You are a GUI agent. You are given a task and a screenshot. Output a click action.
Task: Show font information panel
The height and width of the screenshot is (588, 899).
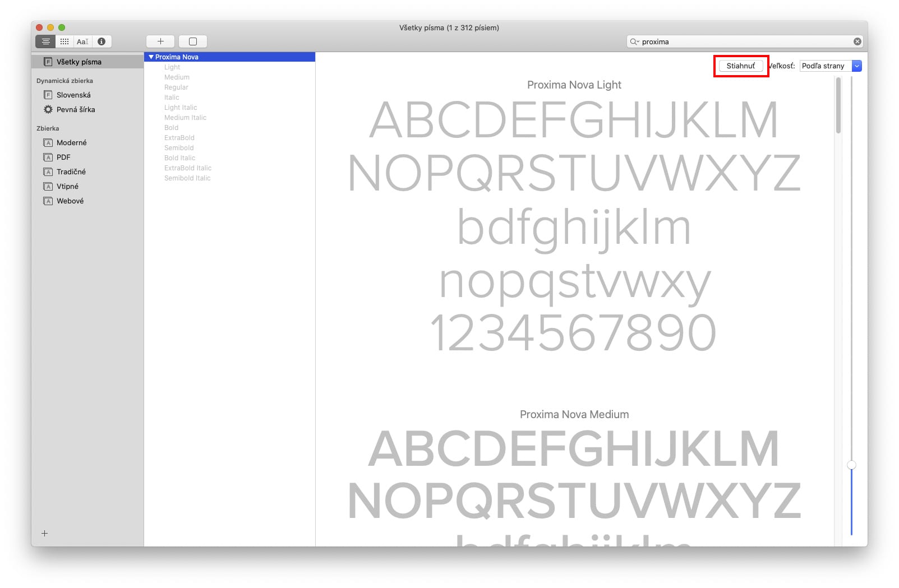click(x=102, y=41)
